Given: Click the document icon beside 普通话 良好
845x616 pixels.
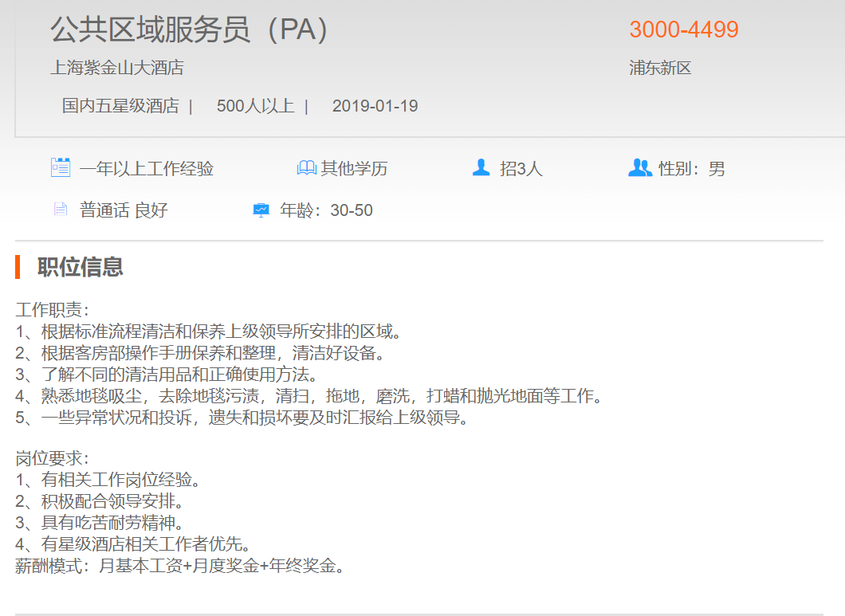Looking at the screenshot, I should (61, 210).
